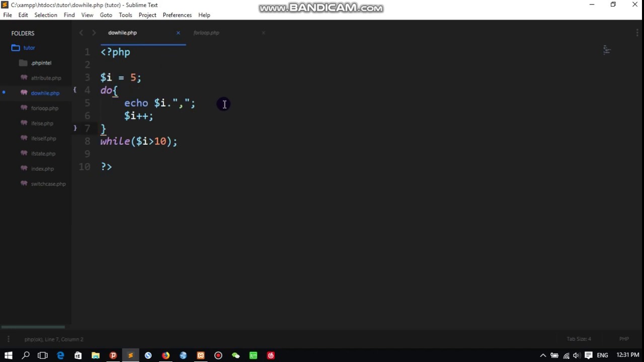Launch Microsoft Edge from taskbar
644x362 pixels.
tap(60, 355)
